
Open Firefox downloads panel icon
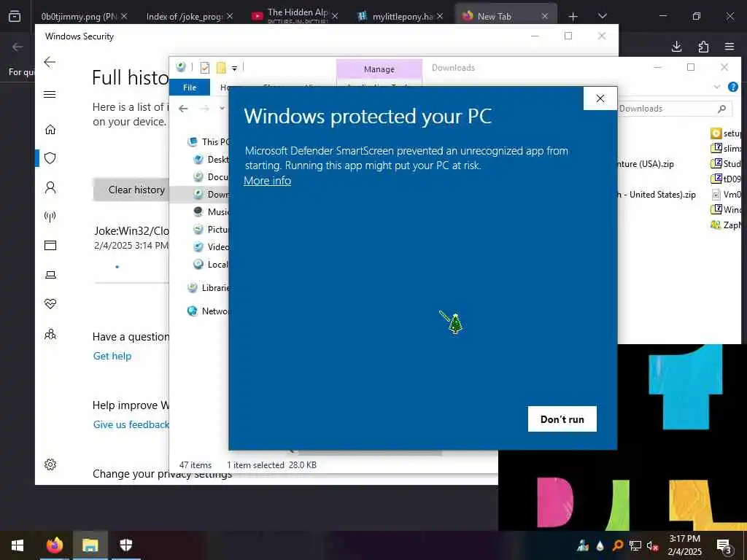point(676,46)
